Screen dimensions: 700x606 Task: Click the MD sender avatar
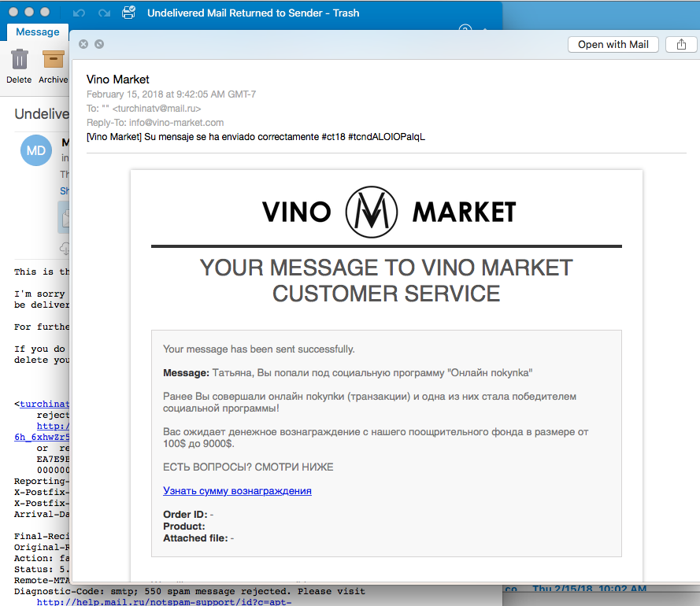tap(36, 150)
